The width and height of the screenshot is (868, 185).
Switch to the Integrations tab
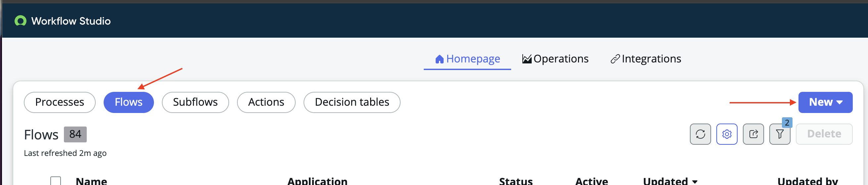(651, 59)
